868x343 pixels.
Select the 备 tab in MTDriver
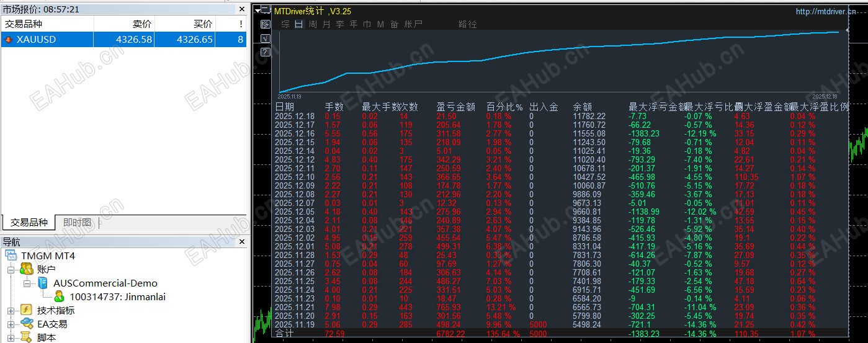click(395, 24)
